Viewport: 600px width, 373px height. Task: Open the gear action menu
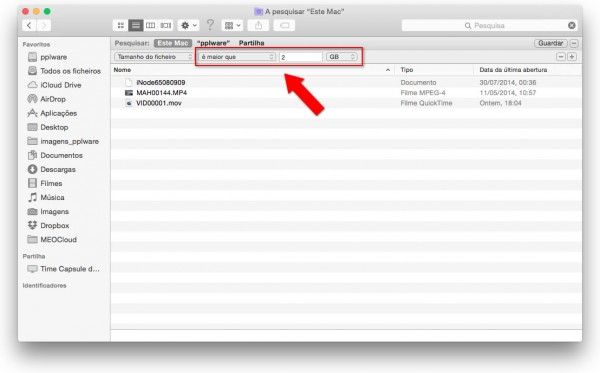[188, 26]
